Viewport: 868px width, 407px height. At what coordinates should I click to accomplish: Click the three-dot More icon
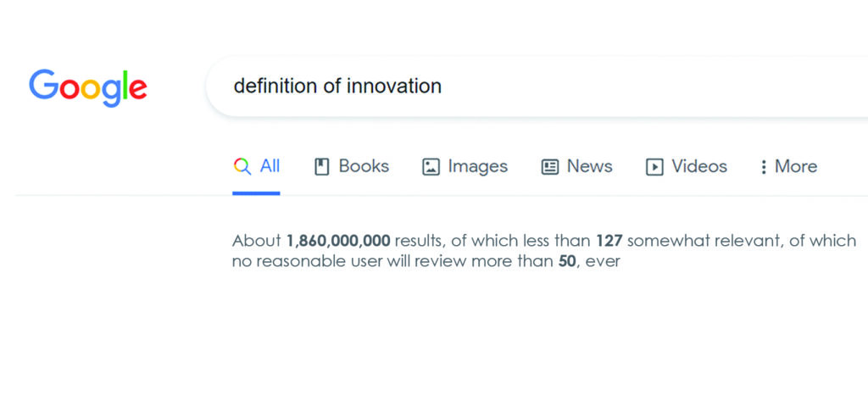(x=764, y=167)
